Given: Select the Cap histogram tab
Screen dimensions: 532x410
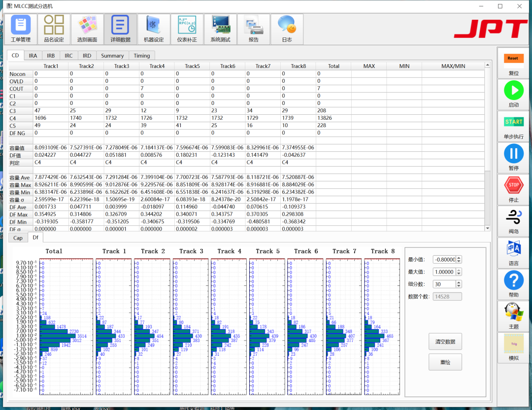Looking at the screenshot, I should coord(18,238).
